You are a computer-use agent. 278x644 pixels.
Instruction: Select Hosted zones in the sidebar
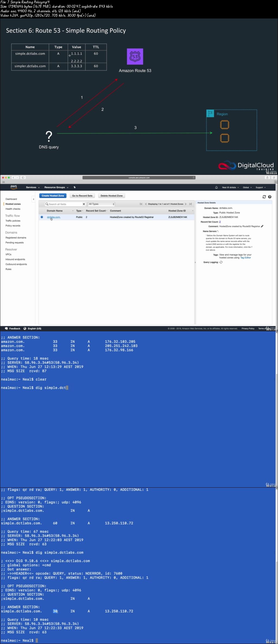pos(13,204)
